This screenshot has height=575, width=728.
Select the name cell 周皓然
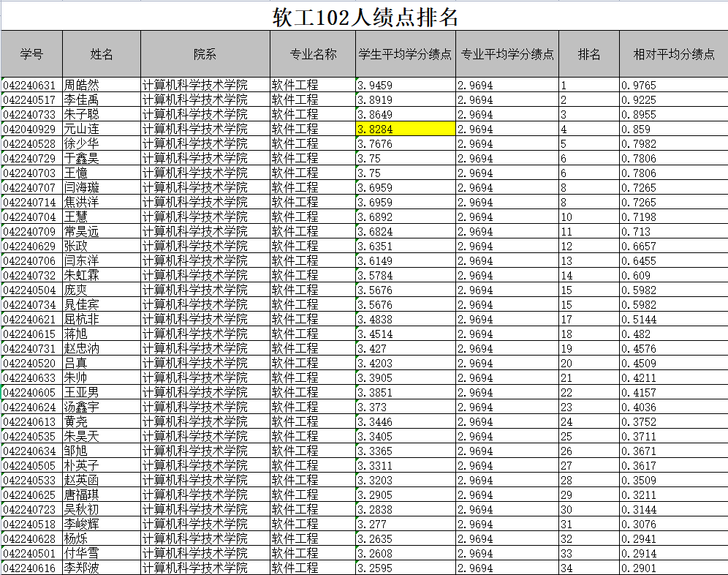point(101,85)
